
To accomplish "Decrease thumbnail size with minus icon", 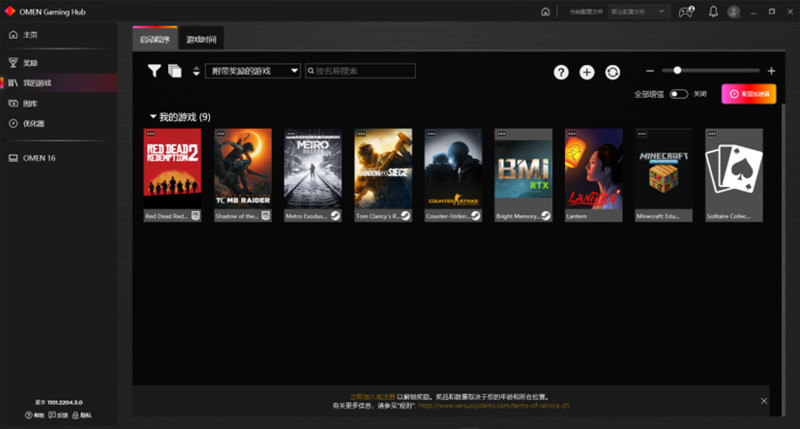I will pos(649,71).
